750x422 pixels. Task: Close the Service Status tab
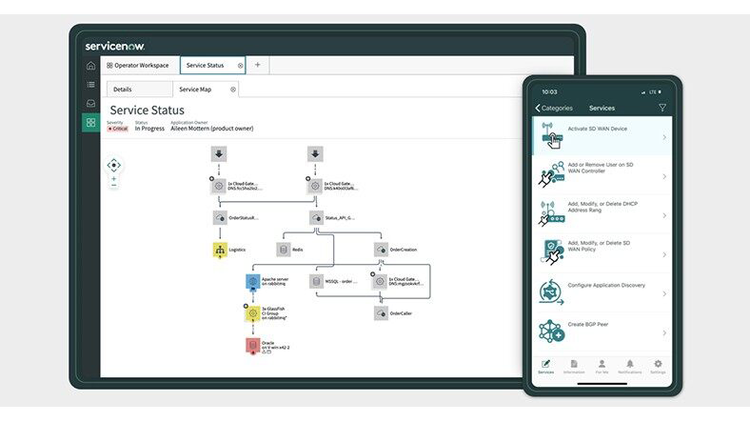click(x=240, y=66)
